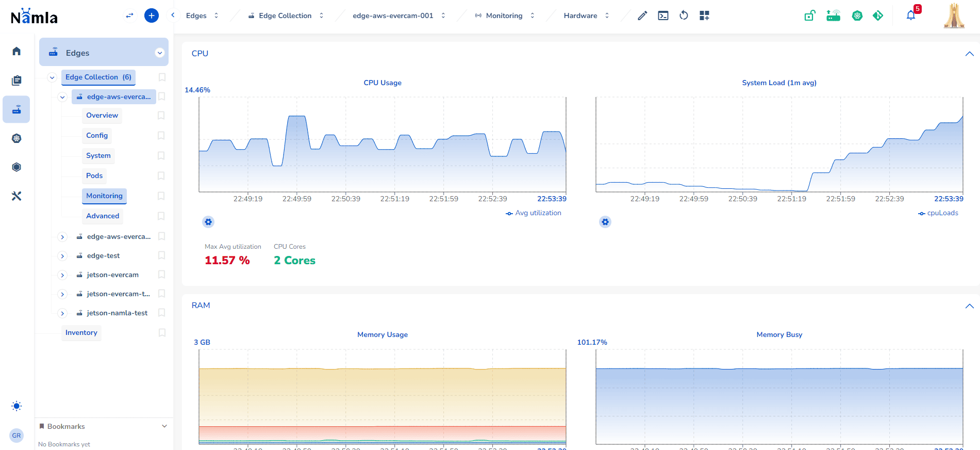Click the Advanced button in sidebar
The height and width of the screenshot is (450, 980).
tap(103, 216)
